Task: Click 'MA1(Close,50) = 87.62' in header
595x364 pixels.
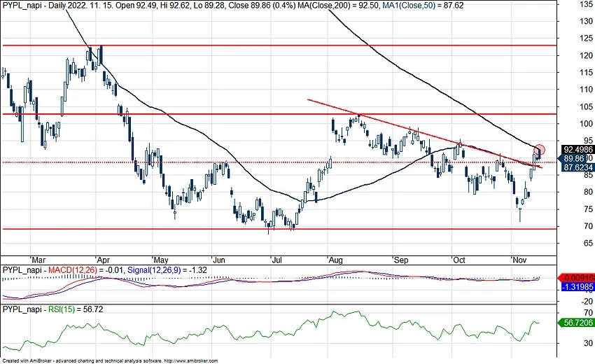Action: click(x=421, y=6)
